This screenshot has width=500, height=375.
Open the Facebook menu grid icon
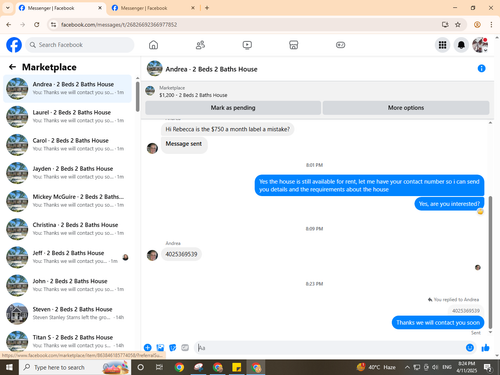pos(442,45)
